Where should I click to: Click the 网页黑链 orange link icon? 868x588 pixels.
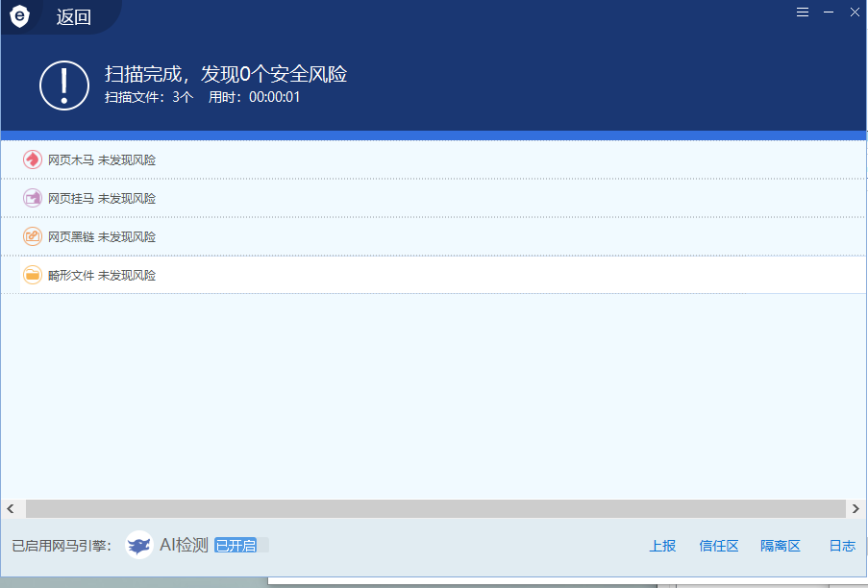[x=32, y=236]
